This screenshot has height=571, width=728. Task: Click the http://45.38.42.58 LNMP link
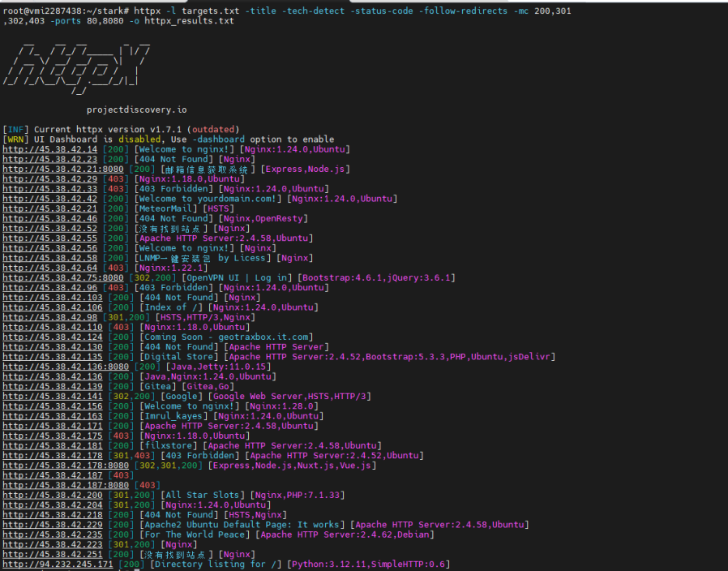tap(50, 258)
